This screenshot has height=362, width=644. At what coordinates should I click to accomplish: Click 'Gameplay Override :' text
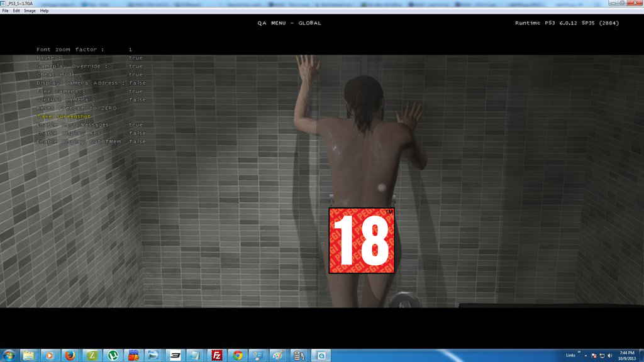[x=72, y=66]
